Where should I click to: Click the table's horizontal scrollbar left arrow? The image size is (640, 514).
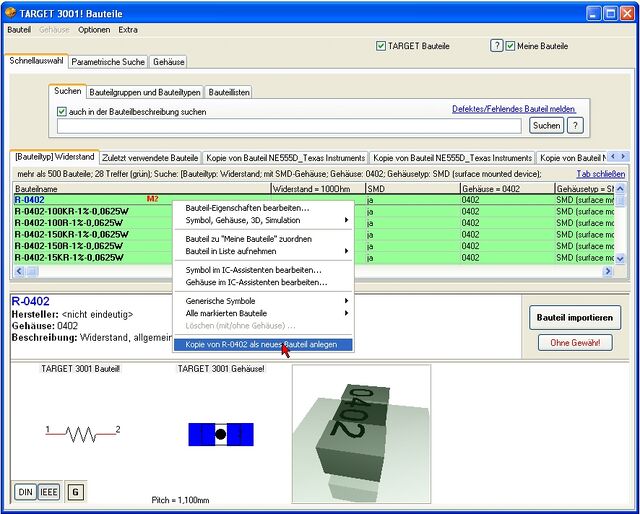pos(19,271)
